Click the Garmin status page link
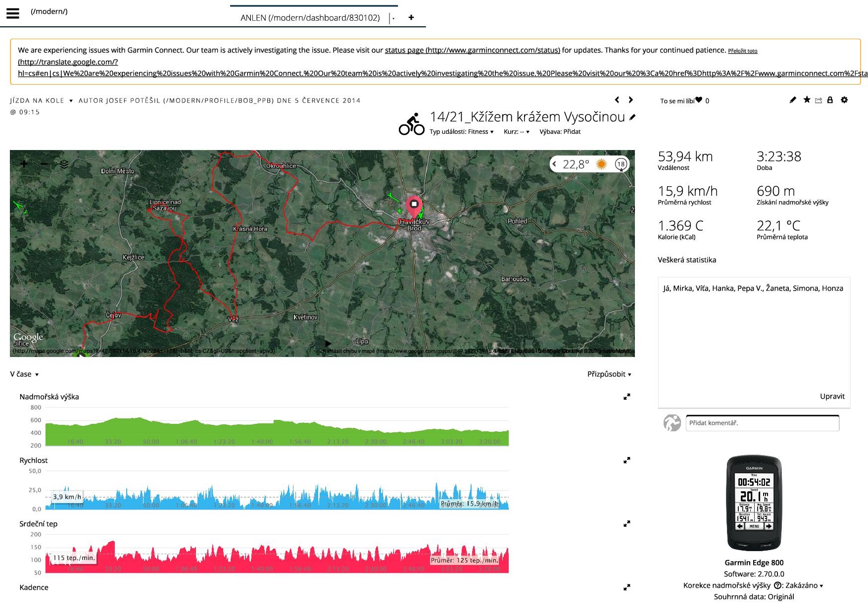Viewport: 868px width, 614px height. 472,50
